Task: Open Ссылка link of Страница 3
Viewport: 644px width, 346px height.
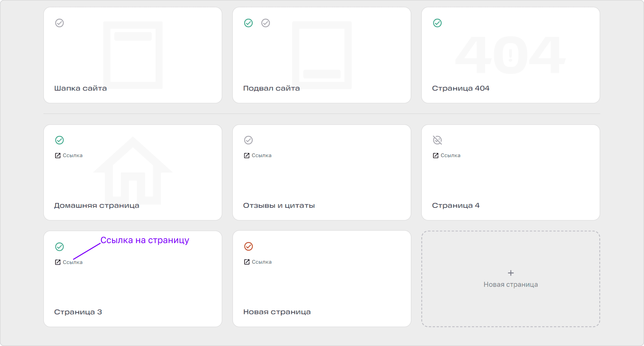Action: coord(73,262)
